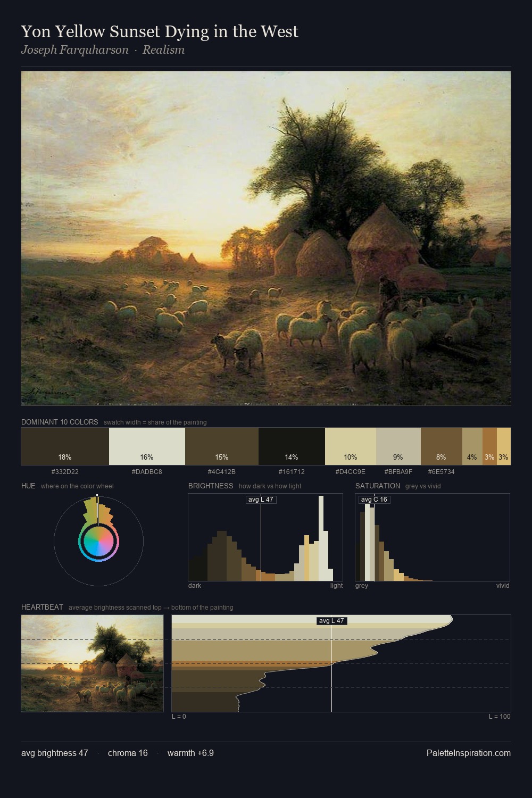Select the #BFBA9F 9% color swatch
The width and height of the screenshot is (532, 798).
(x=398, y=446)
